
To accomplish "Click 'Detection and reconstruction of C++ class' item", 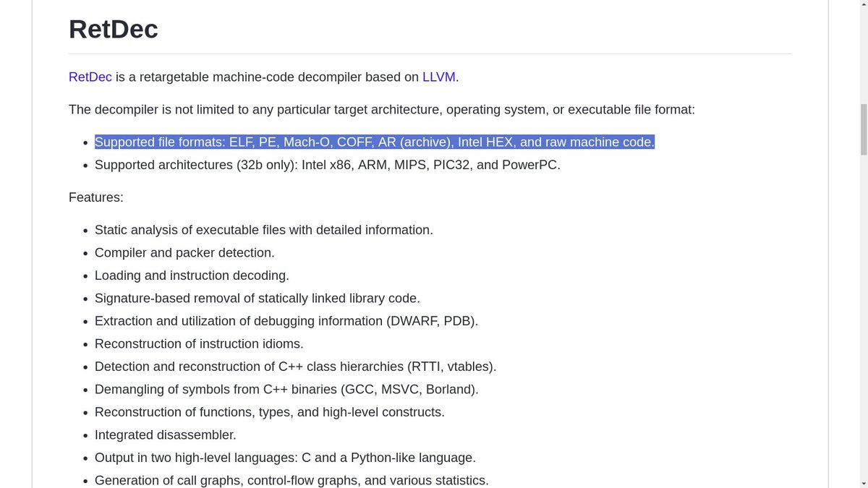I will pos(296,367).
